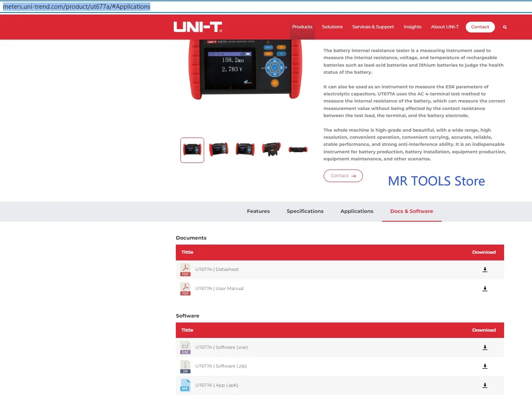Open the Solutions menu
Image resolution: width=532 pixels, height=410 pixels.
click(332, 27)
